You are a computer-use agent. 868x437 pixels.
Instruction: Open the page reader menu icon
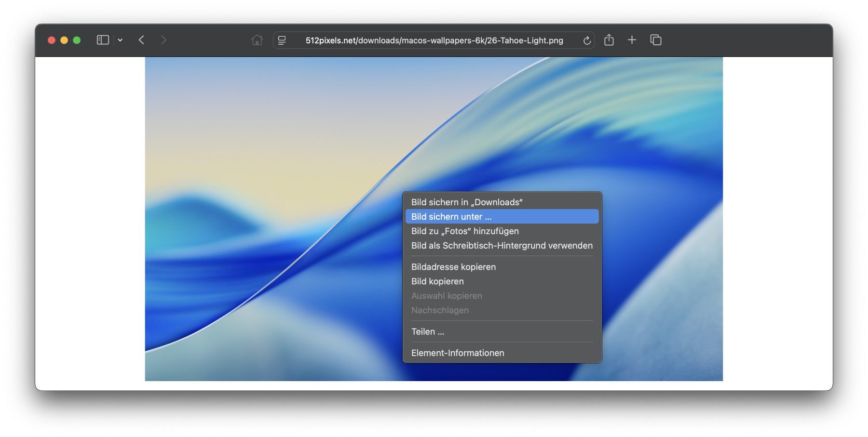(282, 40)
